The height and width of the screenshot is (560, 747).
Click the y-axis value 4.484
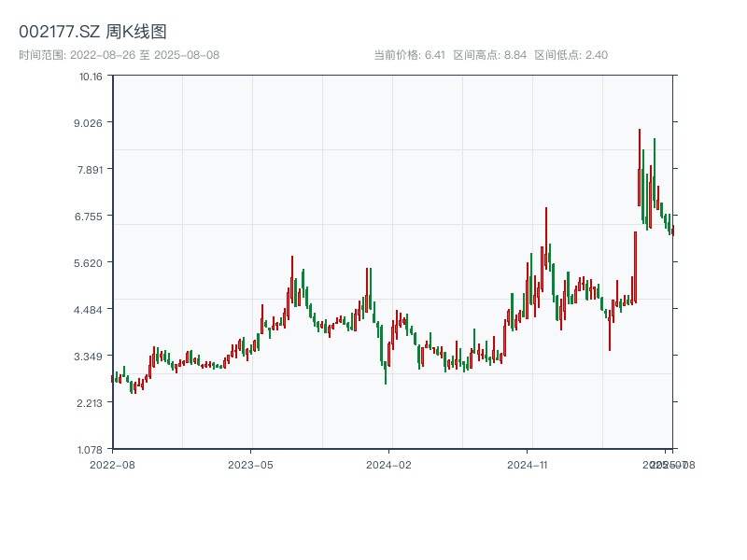click(x=88, y=310)
